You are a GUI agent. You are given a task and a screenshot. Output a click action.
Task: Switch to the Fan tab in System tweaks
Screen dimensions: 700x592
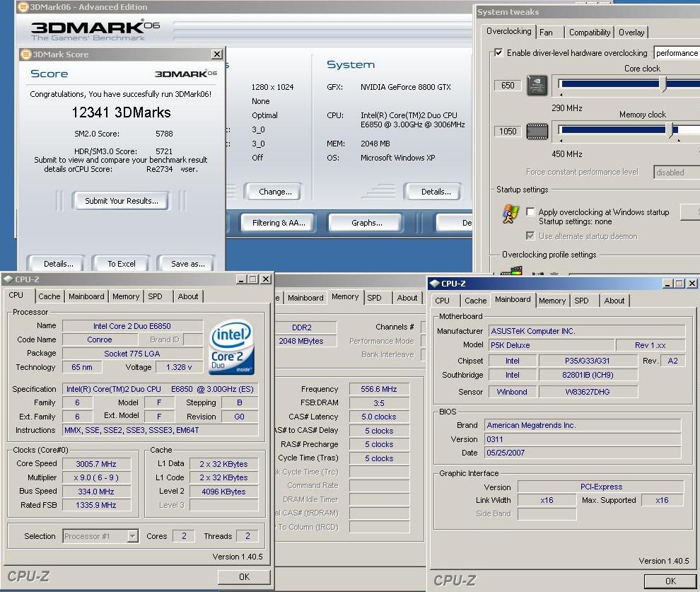[546, 32]
